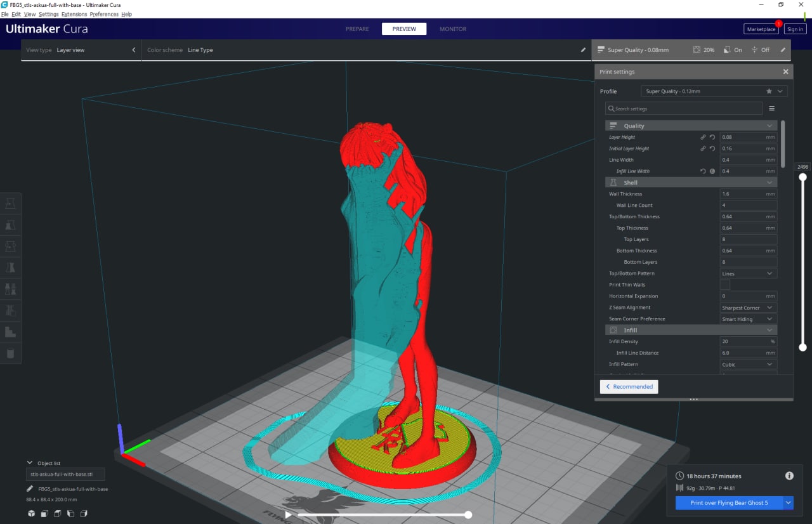The image size is (812, 524).
Task: Focus the Search settings field
Action: point(684,108)
